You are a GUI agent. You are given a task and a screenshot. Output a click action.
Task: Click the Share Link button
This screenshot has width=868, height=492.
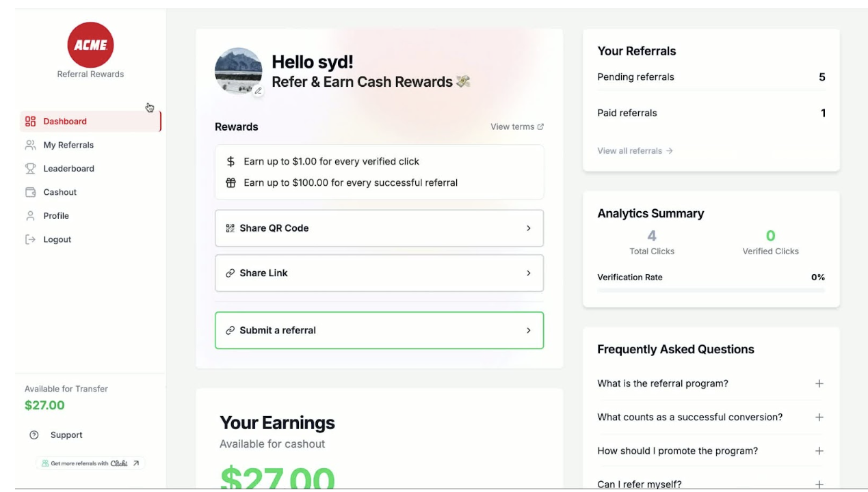(379, 273)
